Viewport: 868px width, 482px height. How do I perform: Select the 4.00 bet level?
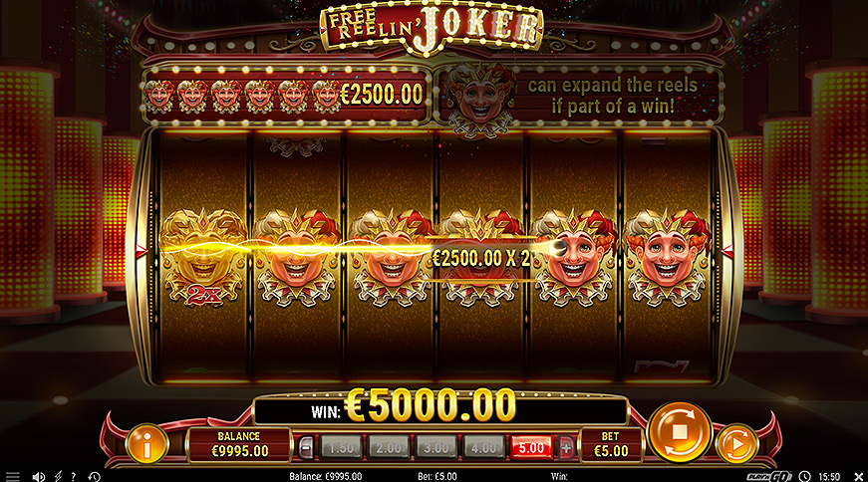(x=483, y=447)
